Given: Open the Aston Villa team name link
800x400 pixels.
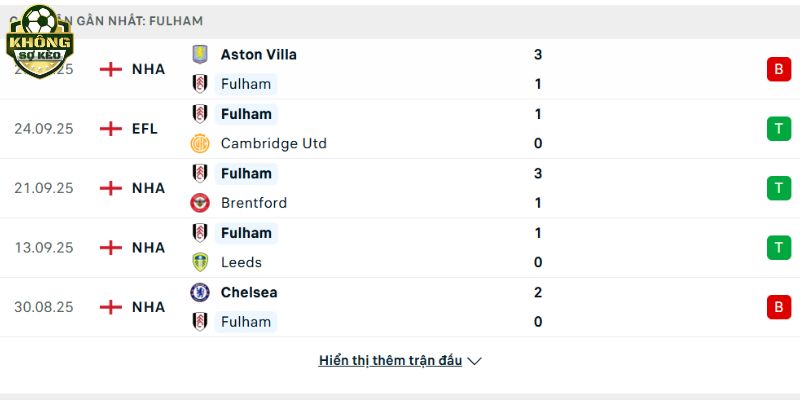Looking at the screenshot, I should point(258,55).
